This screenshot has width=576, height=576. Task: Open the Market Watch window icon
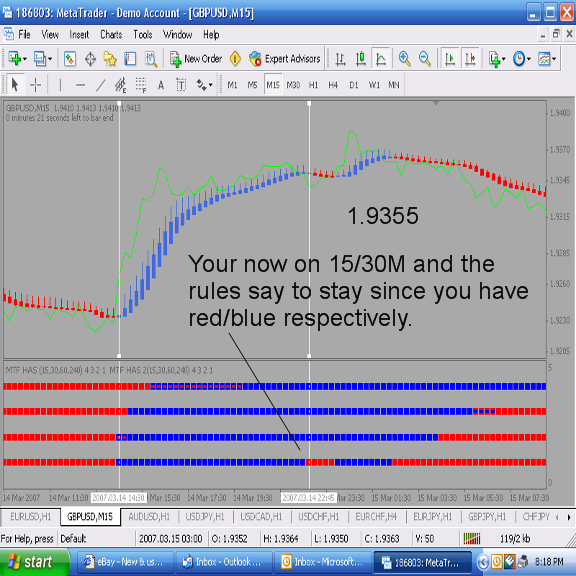click(x=70, y=59)
